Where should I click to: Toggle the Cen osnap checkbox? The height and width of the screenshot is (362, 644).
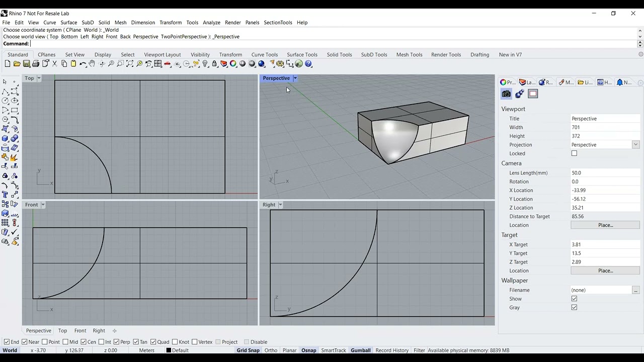(x=84, y=342)
